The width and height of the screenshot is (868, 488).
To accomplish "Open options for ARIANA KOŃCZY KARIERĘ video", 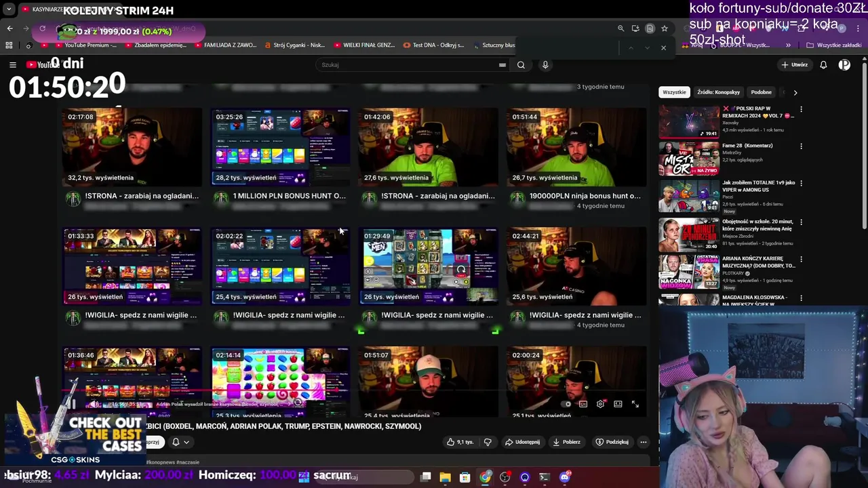I will tap(801, 259).
